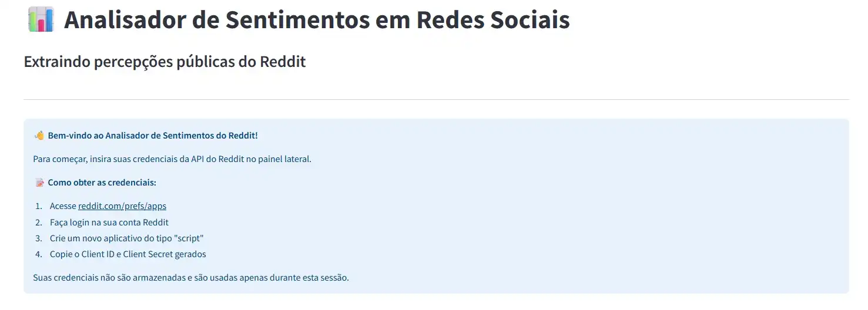Click the word Acesse in step one
The image size is (868, 310).
63,206
